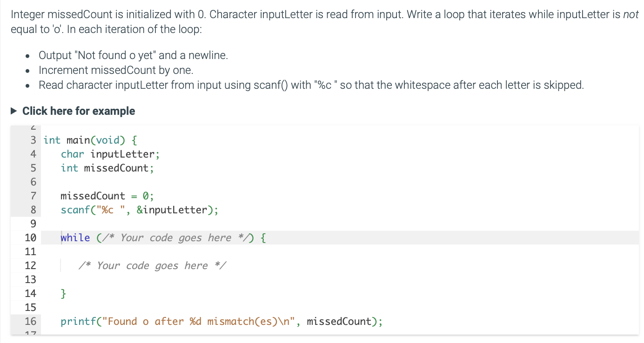Place cursor on the '/* Your code goes here */' comment
Viewport: 644px width, 343px height.
[154, 265]
